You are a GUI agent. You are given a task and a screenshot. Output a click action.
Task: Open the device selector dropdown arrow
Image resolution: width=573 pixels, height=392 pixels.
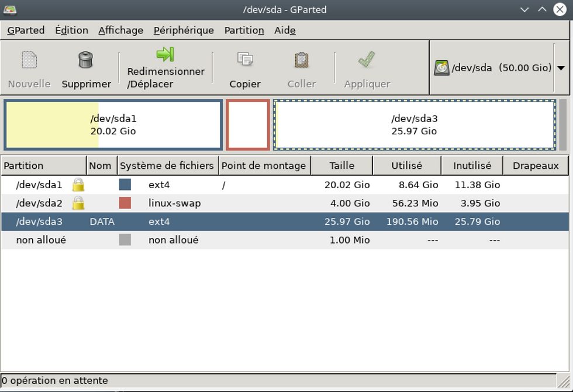point(561,68)
